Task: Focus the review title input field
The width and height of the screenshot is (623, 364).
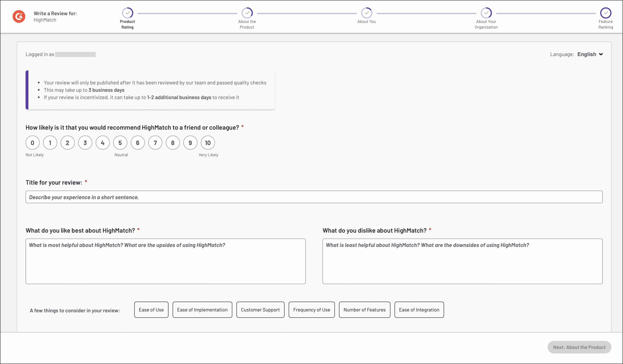Action: 314,197
